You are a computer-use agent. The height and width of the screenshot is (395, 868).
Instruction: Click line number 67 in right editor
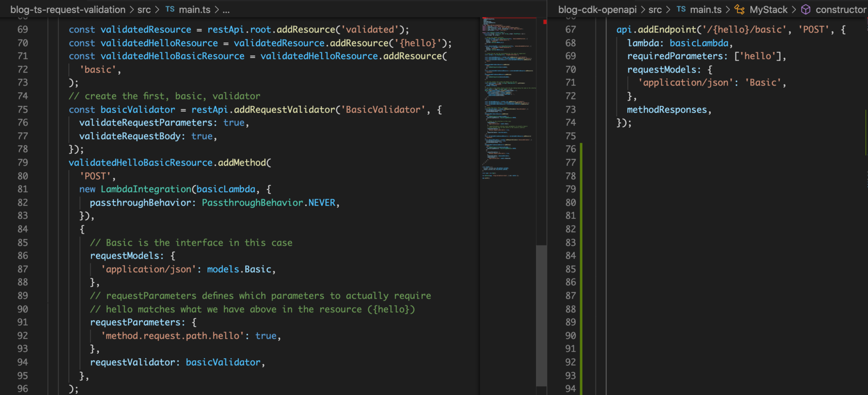point(571,29)
